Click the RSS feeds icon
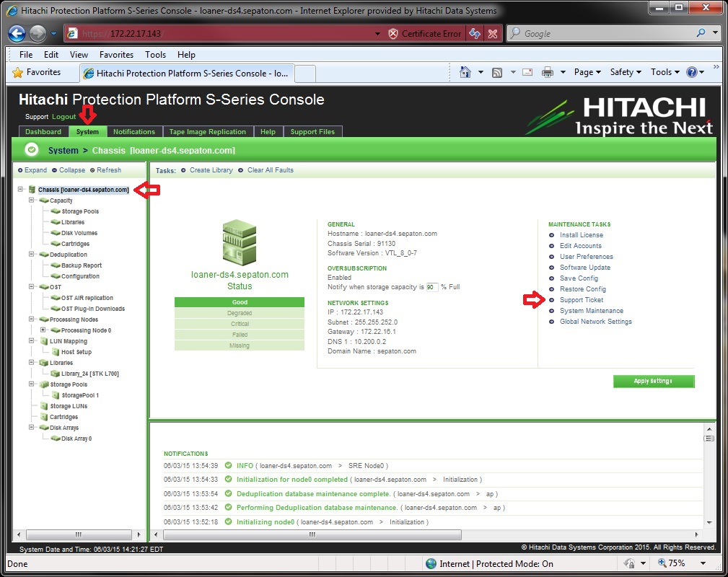This screenshot has height=577, width=728. pos(497,72)
